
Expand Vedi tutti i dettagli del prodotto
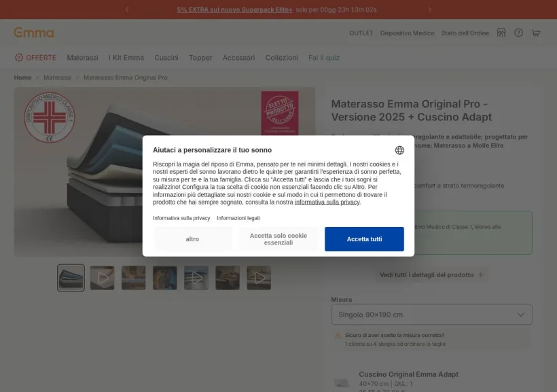pyautogui.click(x=431, y=275)
